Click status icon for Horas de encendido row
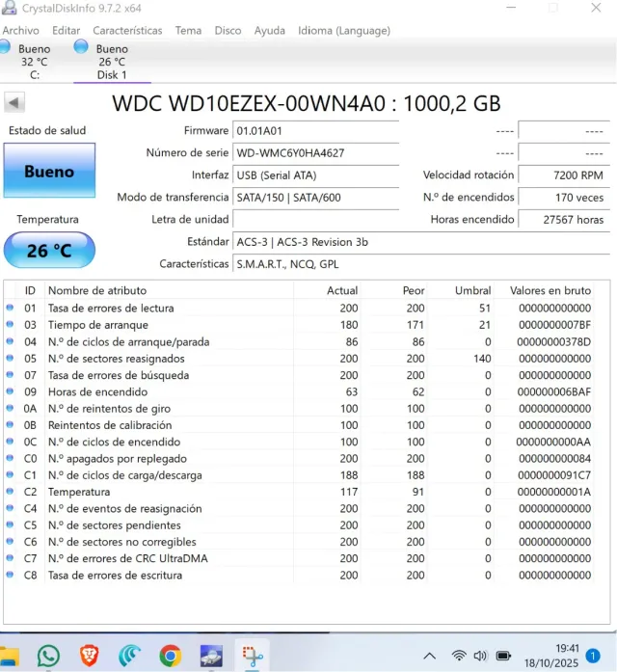The width and height of the screenshot is (617, 672). tap(10, 391)
